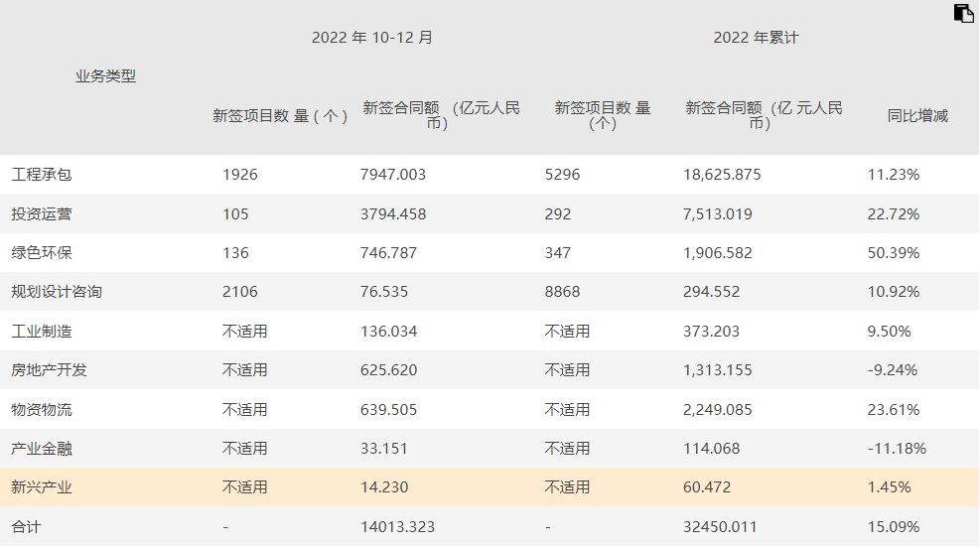
Task: Click the -11.18% value for 产业金融
Action: pyautogui.click(x=897, y=449)
